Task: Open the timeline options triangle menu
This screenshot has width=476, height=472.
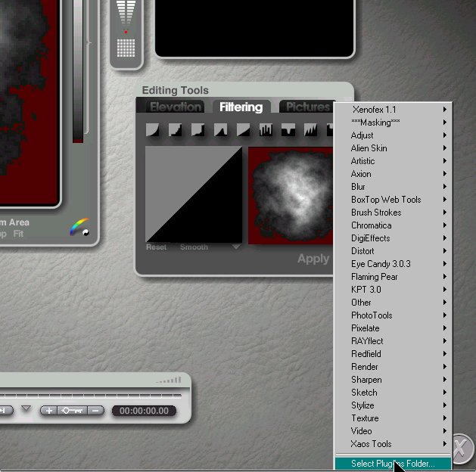Action: [x=26, y=409]
